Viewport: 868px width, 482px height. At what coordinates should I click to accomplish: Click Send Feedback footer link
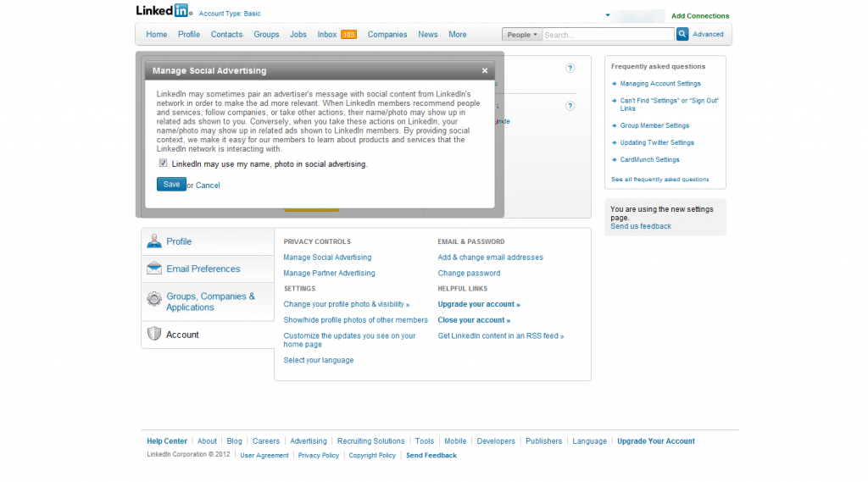click(x=431, y=456)
